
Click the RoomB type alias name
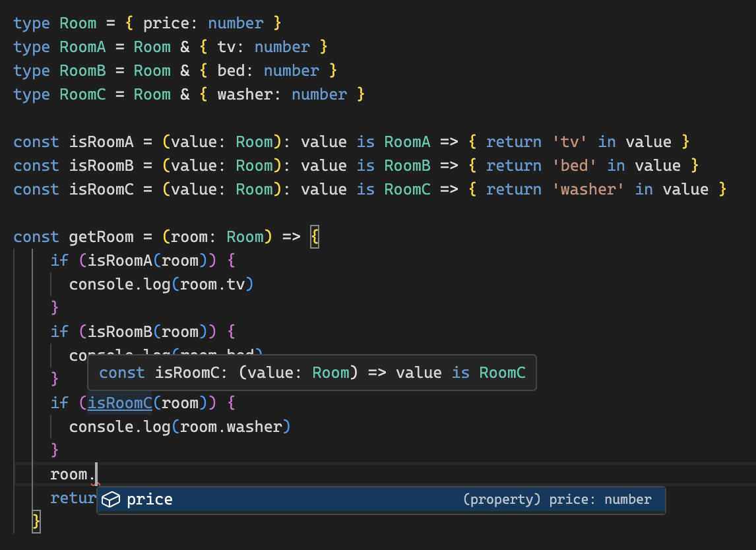click(82, 71)
